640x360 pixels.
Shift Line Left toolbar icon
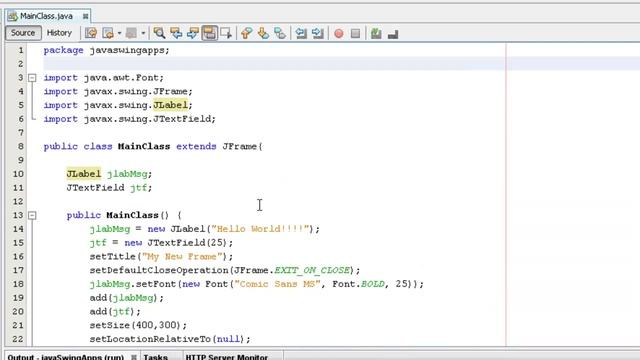[x=301, y=33]
